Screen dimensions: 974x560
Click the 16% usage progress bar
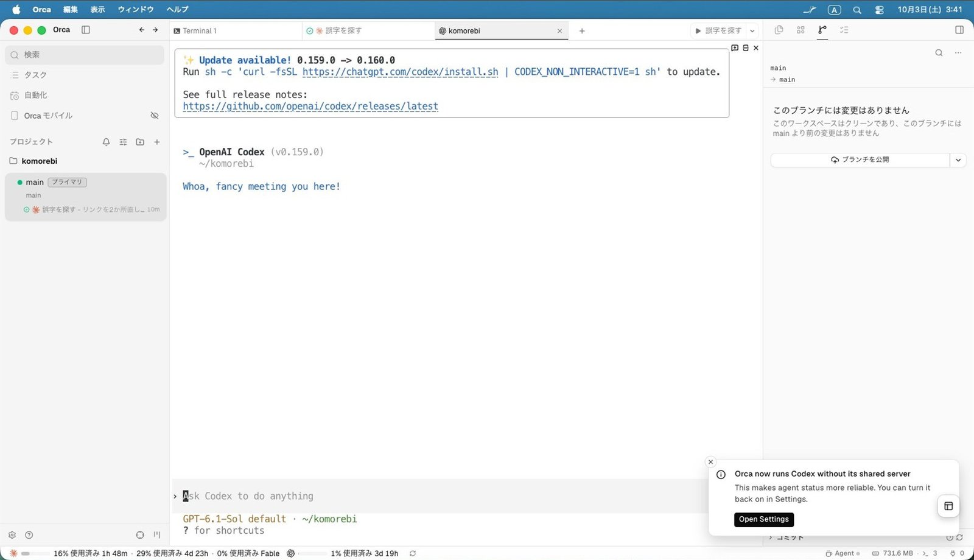click(35, 554)
